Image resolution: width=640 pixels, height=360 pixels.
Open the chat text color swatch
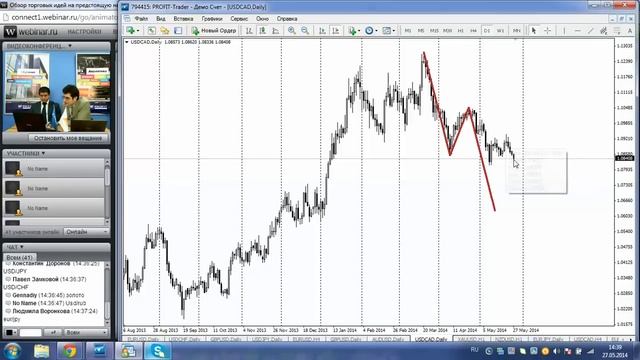[11, 333]
